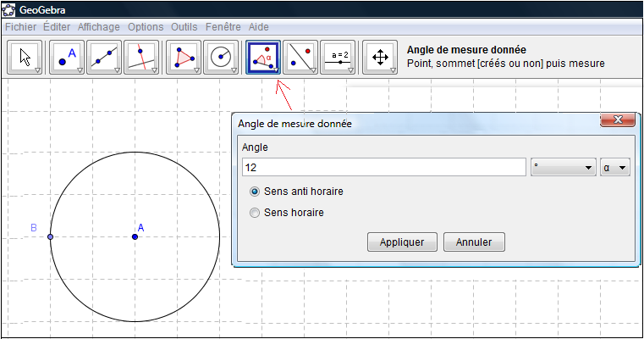Select the Sens anti horaire option
Screen dimensions: 644x339
click(x=255, y=192)
